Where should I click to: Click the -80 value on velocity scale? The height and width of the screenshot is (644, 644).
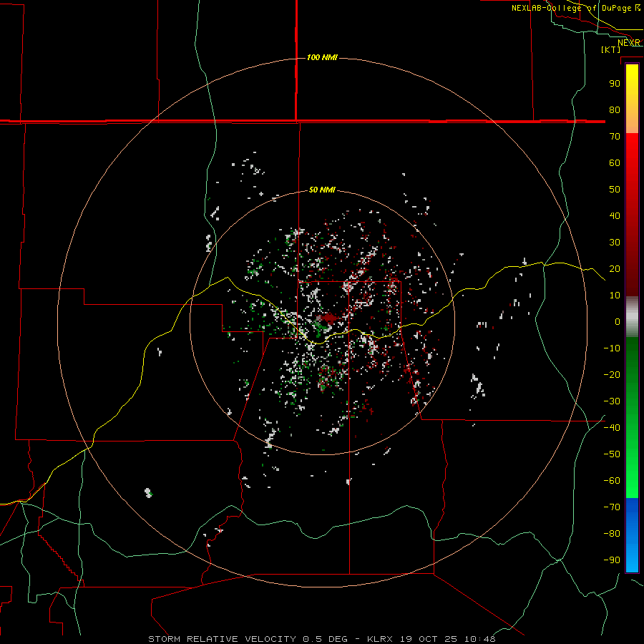(x=612, y=534)
